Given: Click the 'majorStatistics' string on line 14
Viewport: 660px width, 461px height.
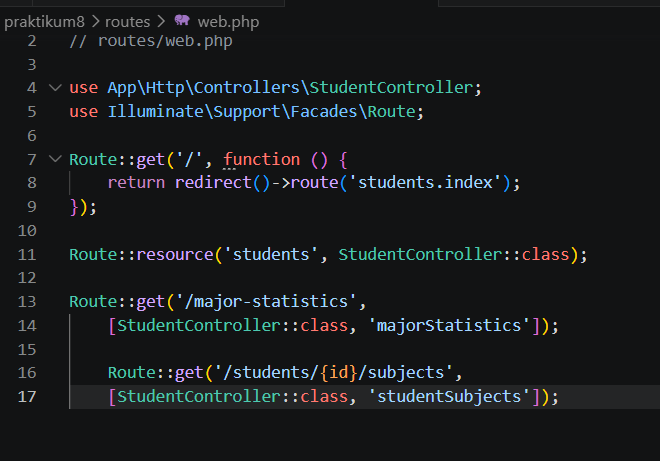Looking at the screenshot, I should (449, 325).
